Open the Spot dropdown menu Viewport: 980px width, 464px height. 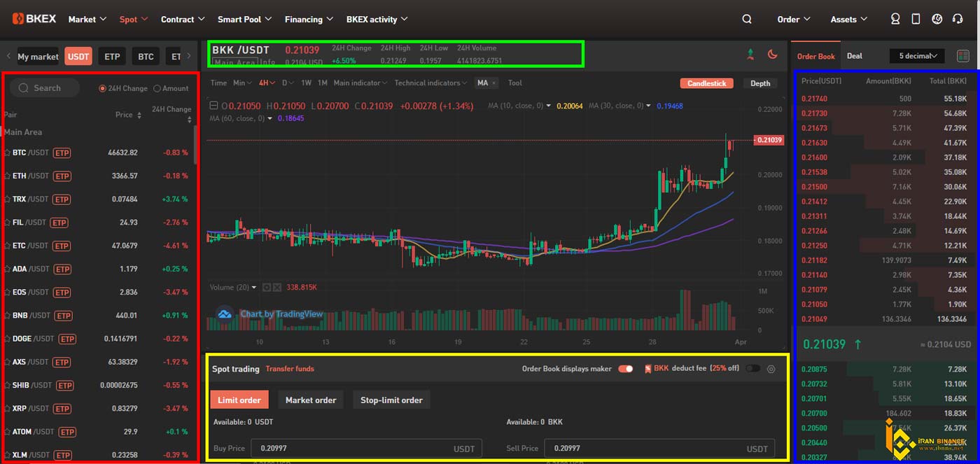click(x=134, y=20)
